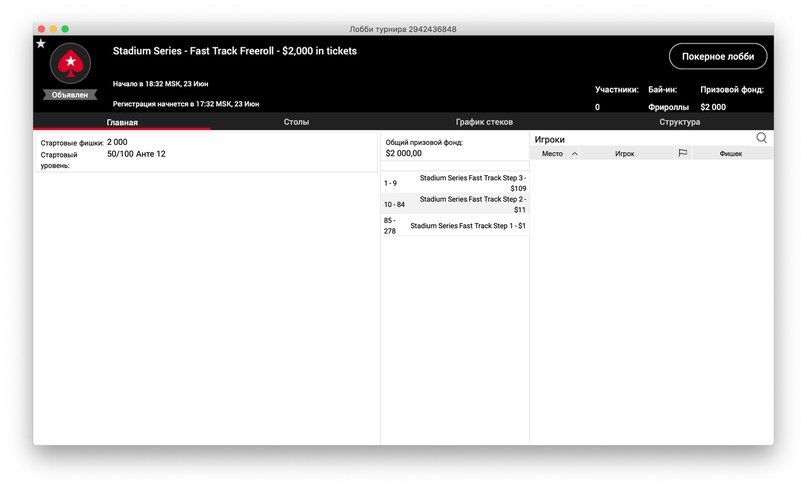
Task: Sort players by Игрок column header
Action: 624,154
